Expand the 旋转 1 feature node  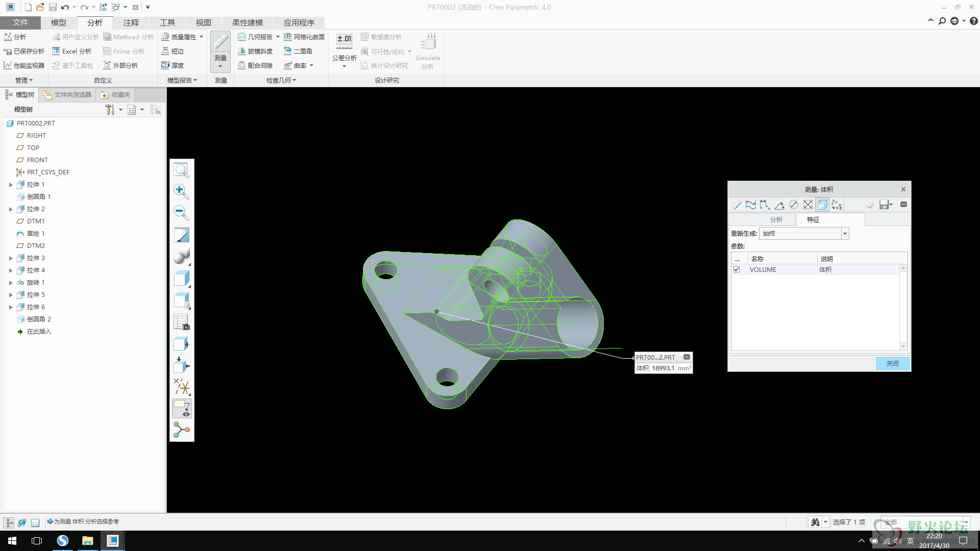point(11,283)
